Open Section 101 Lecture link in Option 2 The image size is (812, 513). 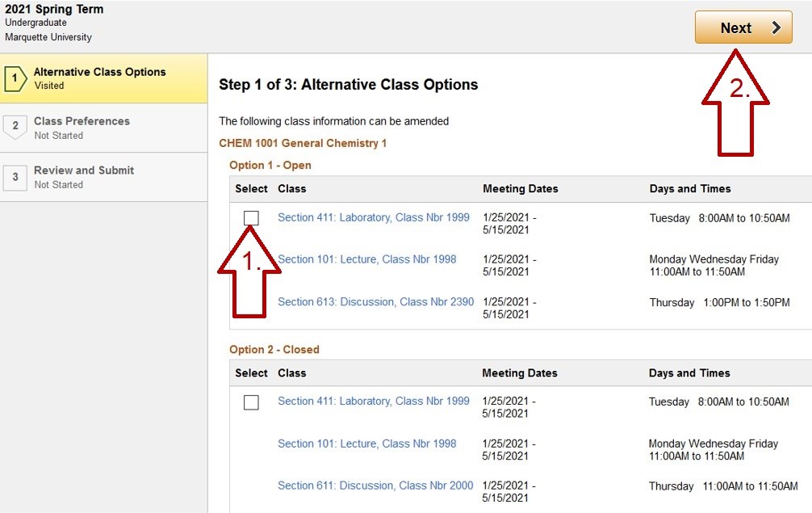coord(366,444)
